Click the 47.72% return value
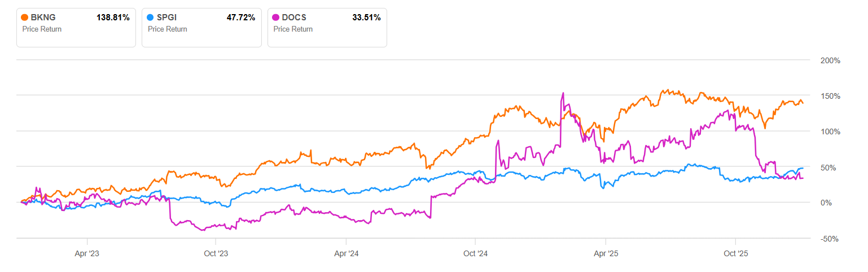The width and height of the screenshot is (868, 272). (241, 18)
